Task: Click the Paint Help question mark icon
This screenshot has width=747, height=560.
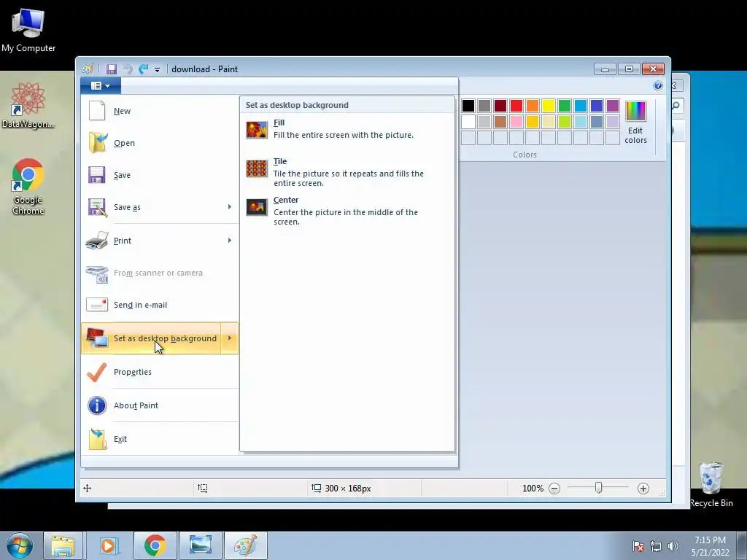Action: (658, 86)
